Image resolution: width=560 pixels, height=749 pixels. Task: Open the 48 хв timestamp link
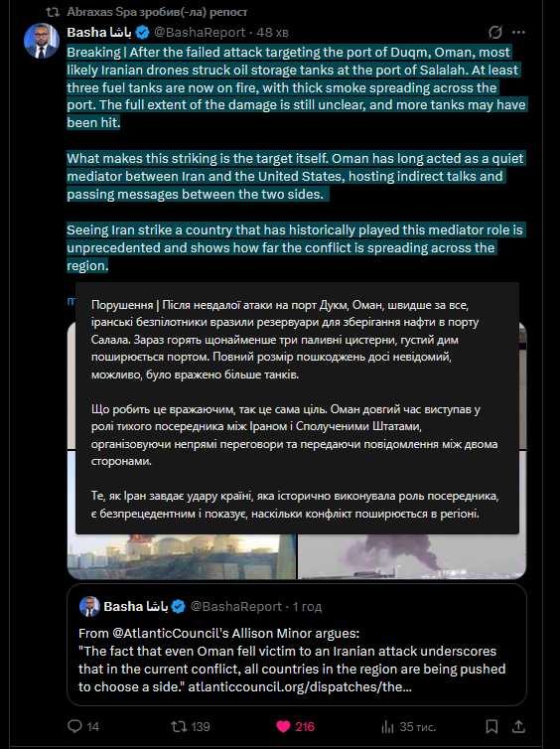(x=272, y=32)
